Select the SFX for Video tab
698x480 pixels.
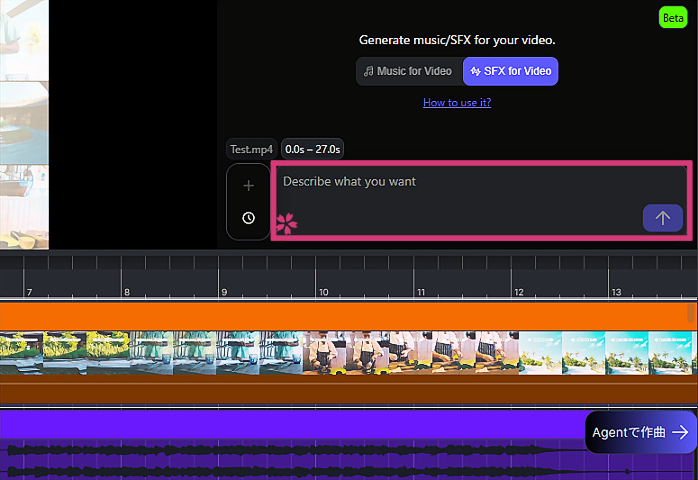click(510, 71)
